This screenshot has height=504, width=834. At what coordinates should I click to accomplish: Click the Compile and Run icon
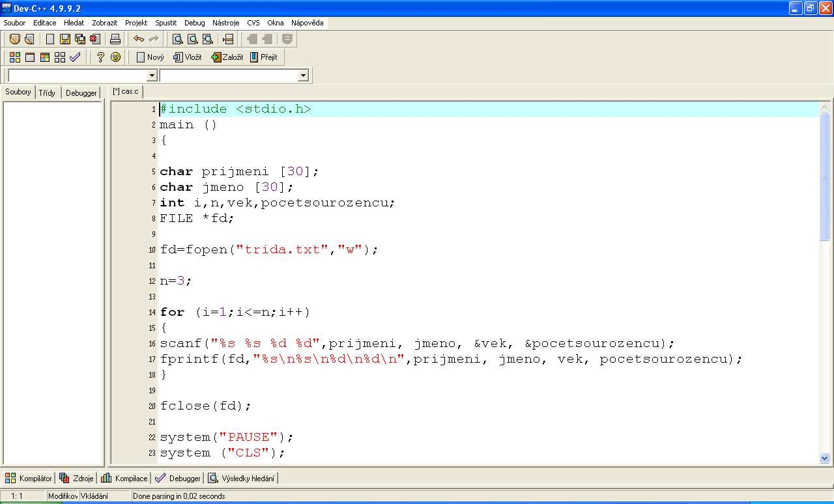[45, 57]
